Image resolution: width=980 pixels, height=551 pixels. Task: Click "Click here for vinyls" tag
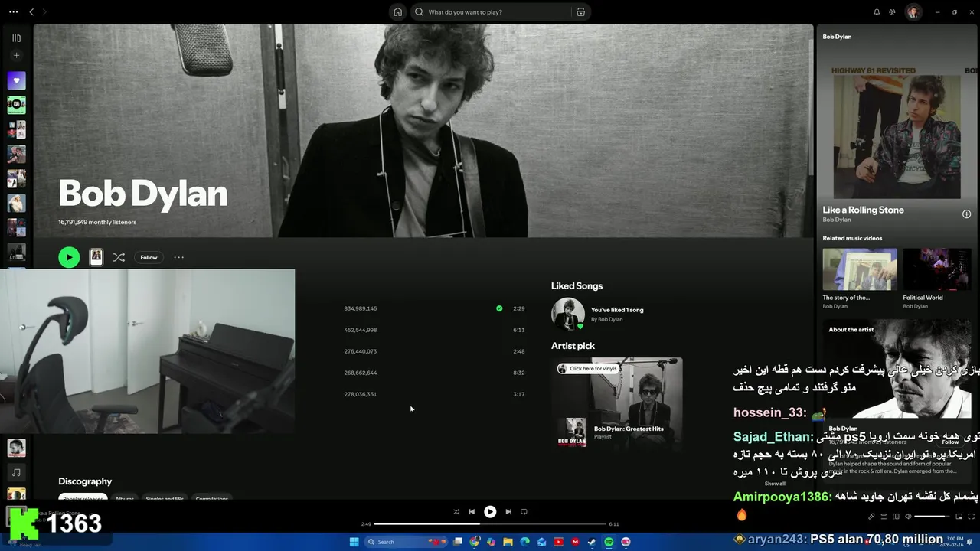(x=587, y=369)
